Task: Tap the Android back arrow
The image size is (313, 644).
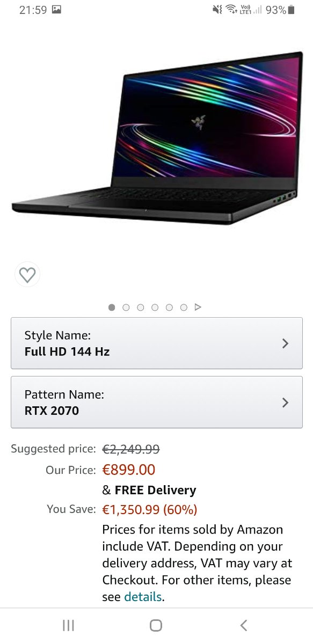Action: click(x=244, y=625)
